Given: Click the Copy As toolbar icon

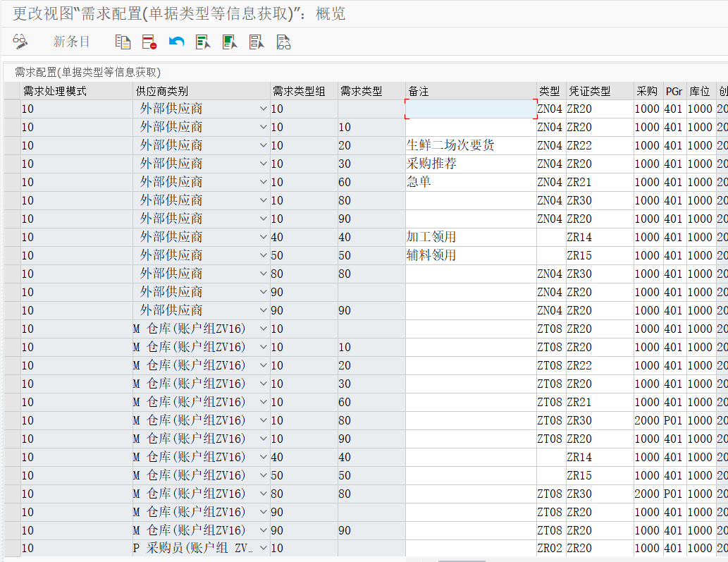Looking at the screenshot, I should coord(123,42).
